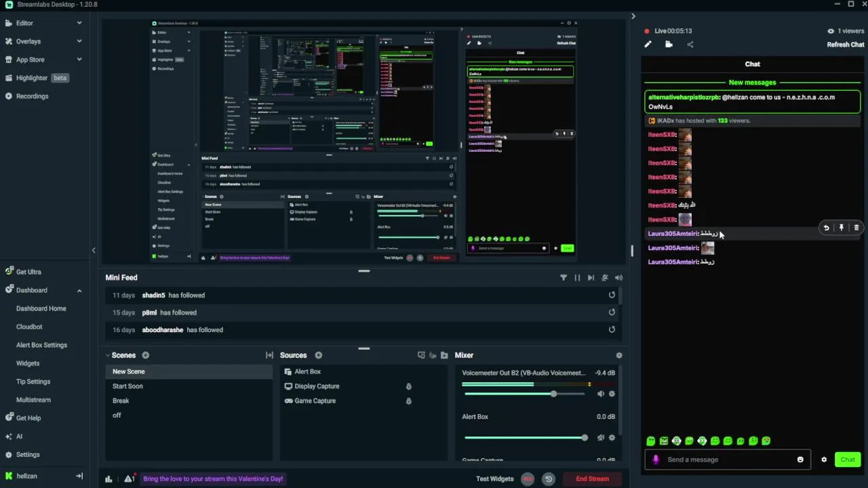The width and height of the screenshot is (868, 488).
Task: Skip the current alert in Mini Feed
Action: click(591, 278)
